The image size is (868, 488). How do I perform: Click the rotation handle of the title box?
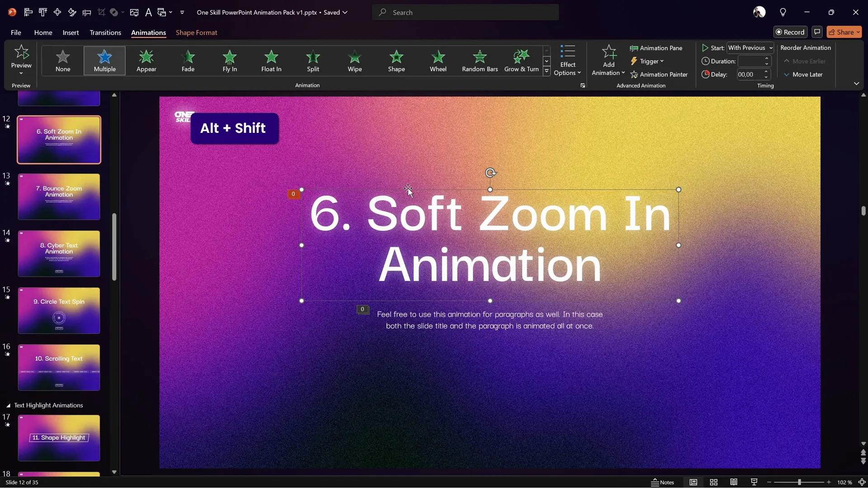tap(491, 173)
